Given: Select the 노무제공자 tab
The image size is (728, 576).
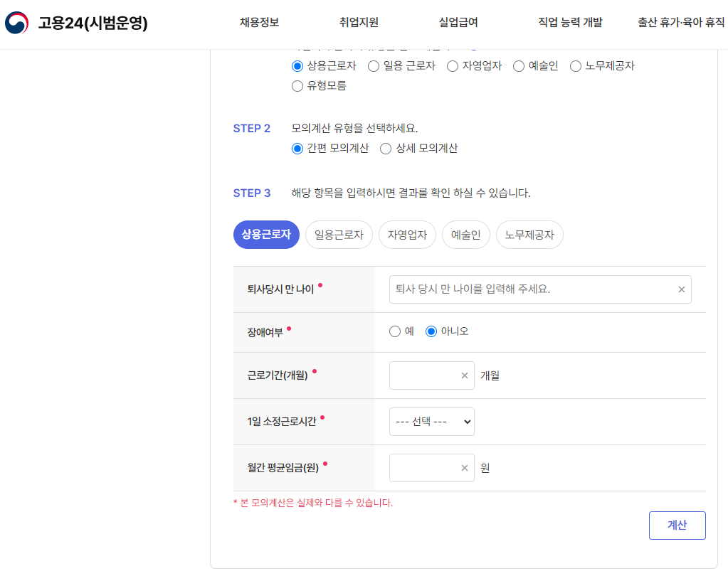Looking at the screenshot, I should coord(529,234).
